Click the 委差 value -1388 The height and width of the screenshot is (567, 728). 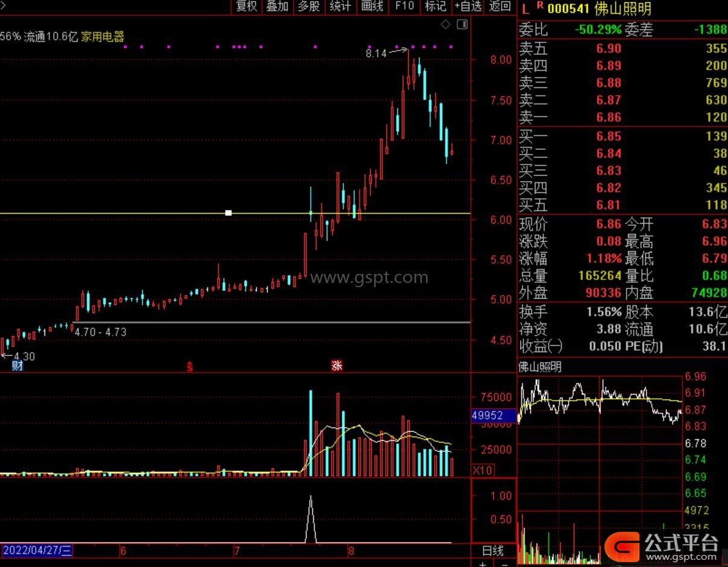coord(710,30)
